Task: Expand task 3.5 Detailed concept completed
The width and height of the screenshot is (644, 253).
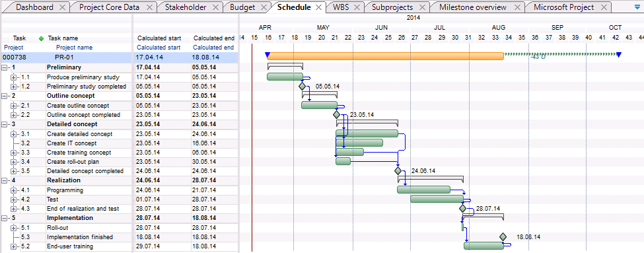Action: point(14,171)
